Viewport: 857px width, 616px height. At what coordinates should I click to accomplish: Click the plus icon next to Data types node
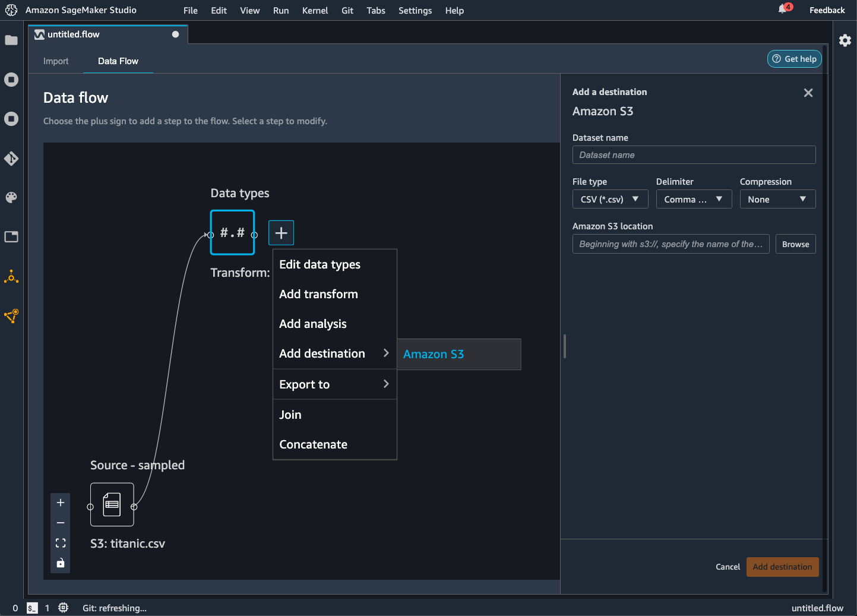click(x=281, y=233)
